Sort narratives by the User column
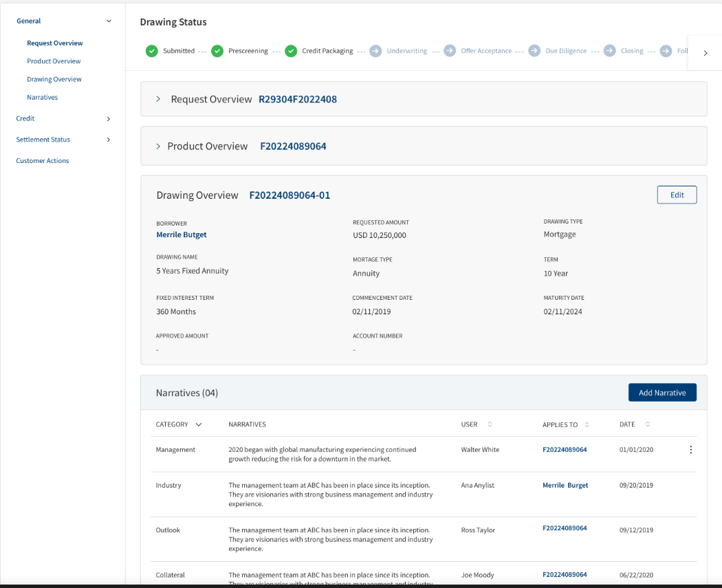Screen dimensions: 722x588 pyautogui.click(x=490, y=424)
